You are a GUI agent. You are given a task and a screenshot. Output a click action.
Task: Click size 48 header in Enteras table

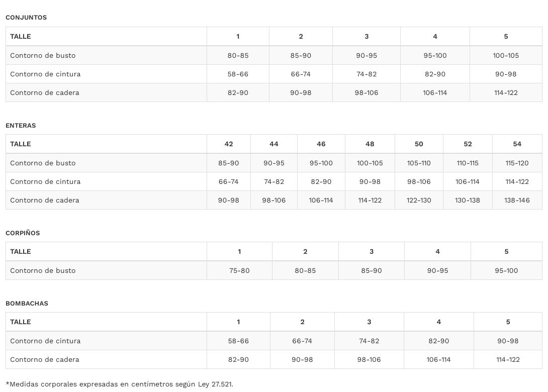click(x=370, y=144)
